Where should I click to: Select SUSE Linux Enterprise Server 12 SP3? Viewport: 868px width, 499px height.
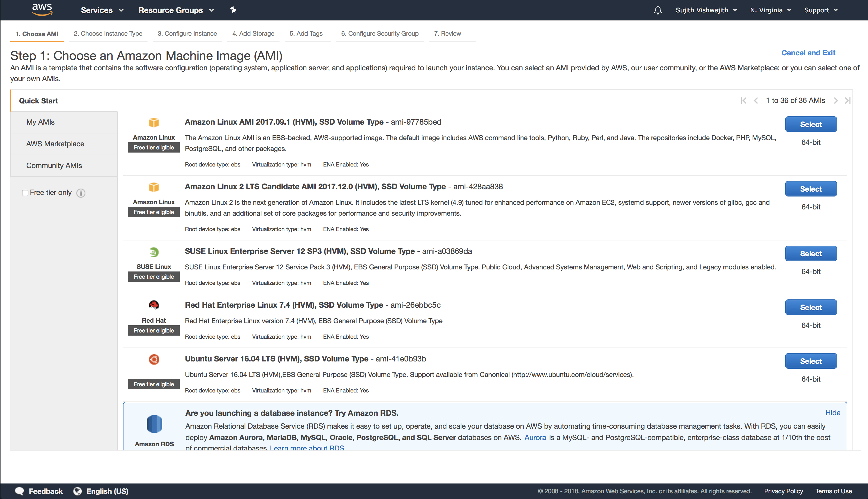pyautogui.click(x=810, y=254)
